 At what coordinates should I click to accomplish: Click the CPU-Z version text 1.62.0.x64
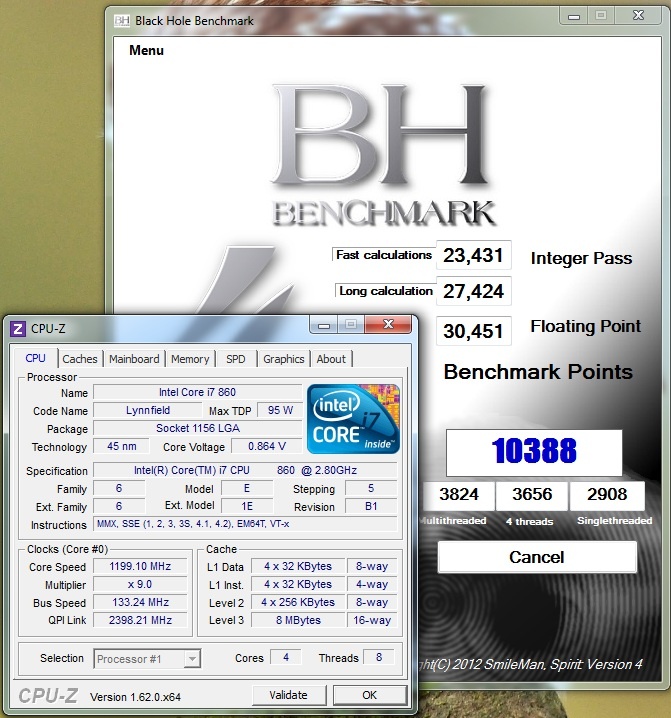(x=136, y=697)
